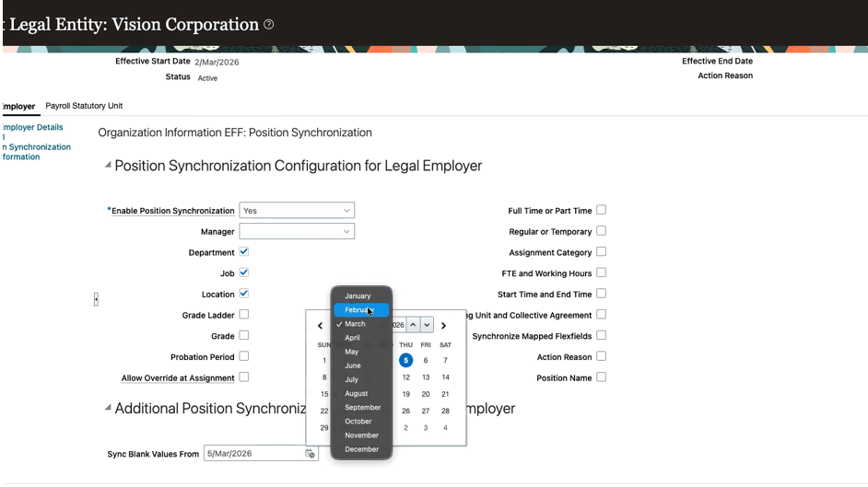Check the Assignment Category box

click(x=601, y=251)
